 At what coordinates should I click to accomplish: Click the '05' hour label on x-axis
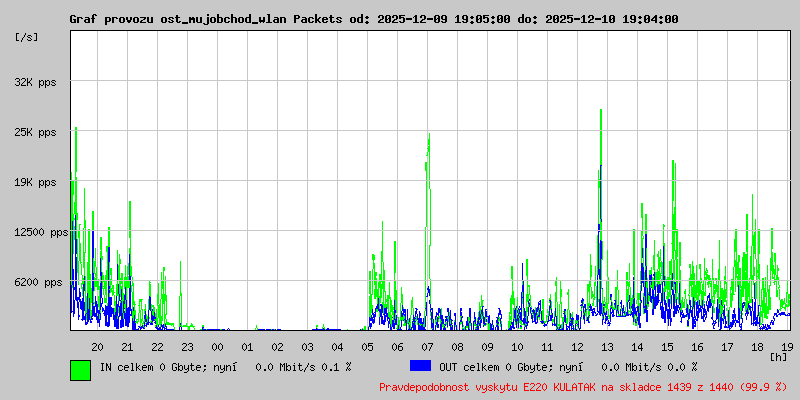click(x=367, y=347)
